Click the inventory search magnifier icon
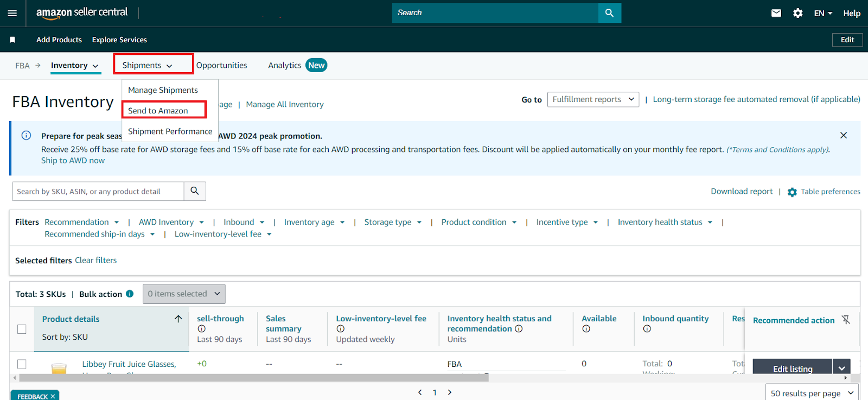Screen dimensions: 868x400 pos(195,191)
